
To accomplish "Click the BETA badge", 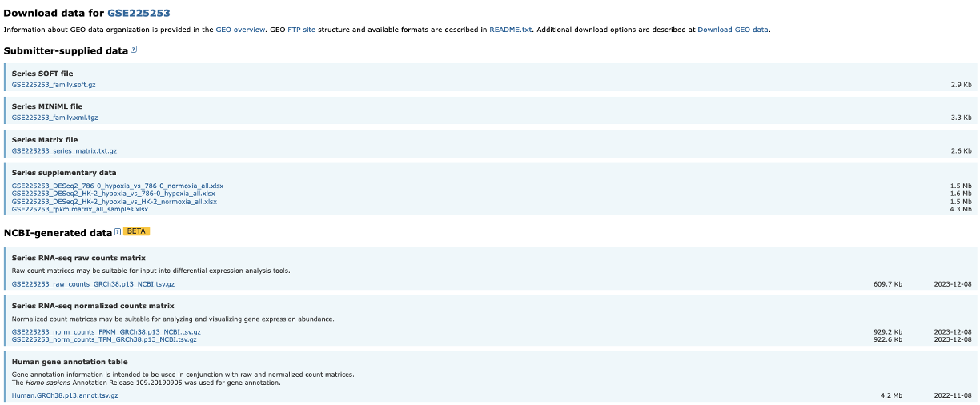I will [137, 231].
